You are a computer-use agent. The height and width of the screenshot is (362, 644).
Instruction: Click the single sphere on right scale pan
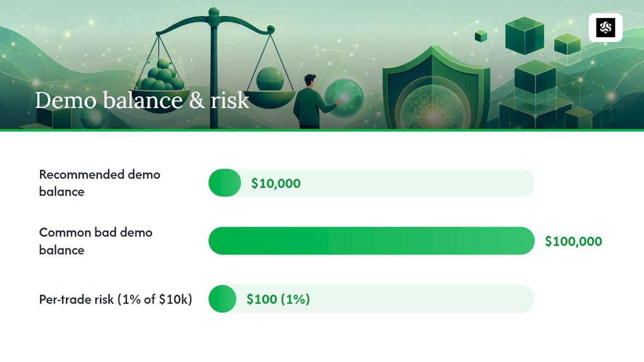(x=270, y=79)
